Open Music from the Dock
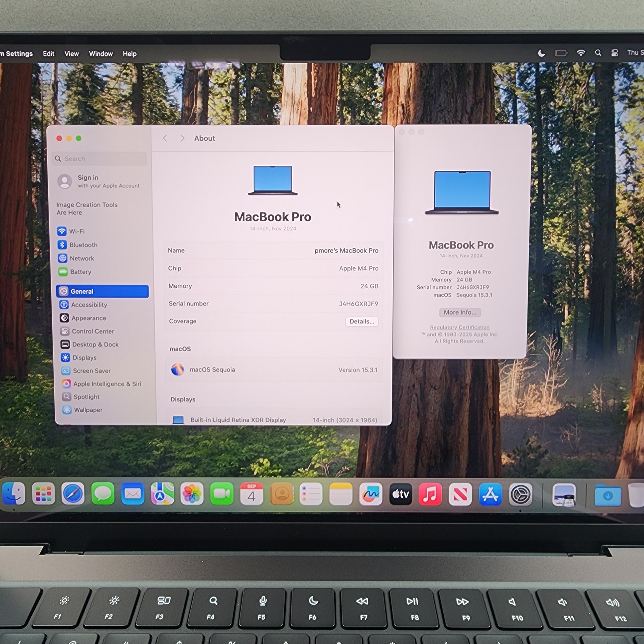The image size is (644, 644). click(x=430, y=494)
